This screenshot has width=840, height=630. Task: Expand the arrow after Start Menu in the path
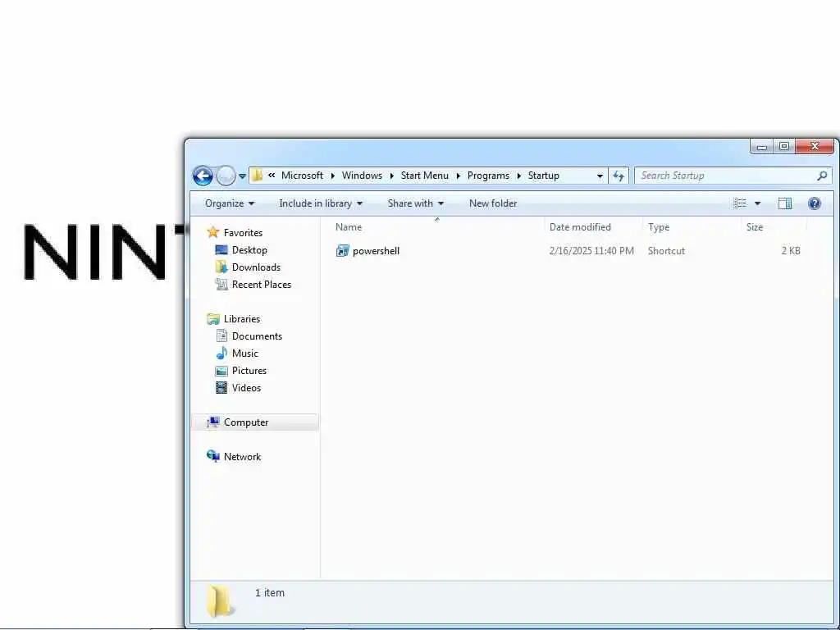[459, 176]
